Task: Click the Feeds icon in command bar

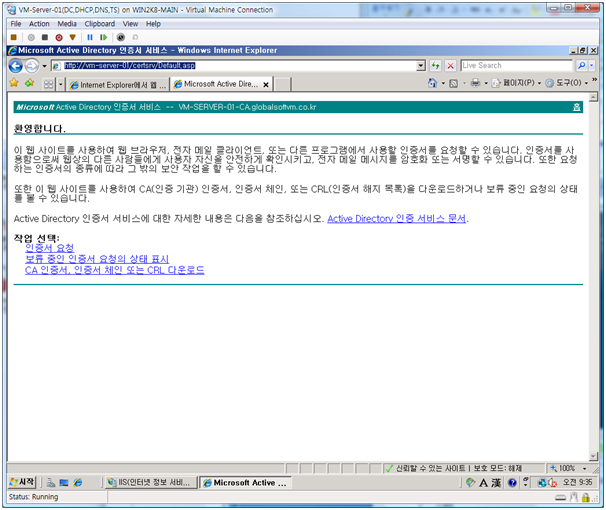Action: [x=454, y=83]
